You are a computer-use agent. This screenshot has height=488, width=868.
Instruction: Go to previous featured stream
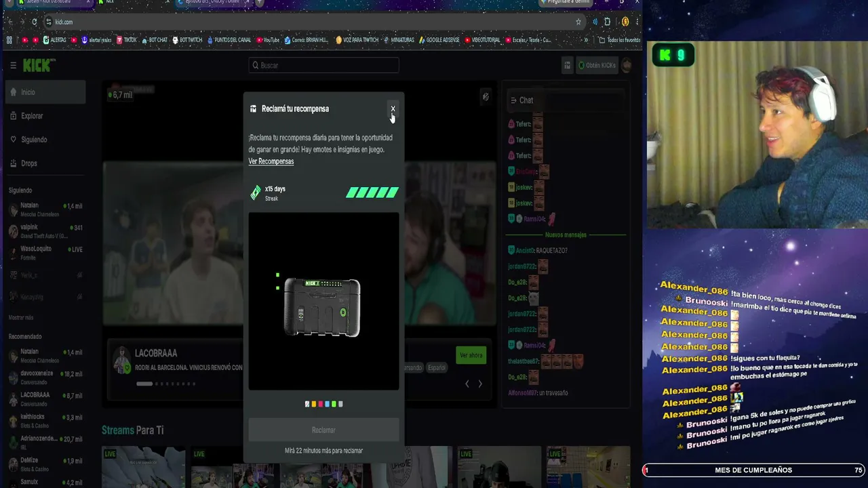coord(467,384)
